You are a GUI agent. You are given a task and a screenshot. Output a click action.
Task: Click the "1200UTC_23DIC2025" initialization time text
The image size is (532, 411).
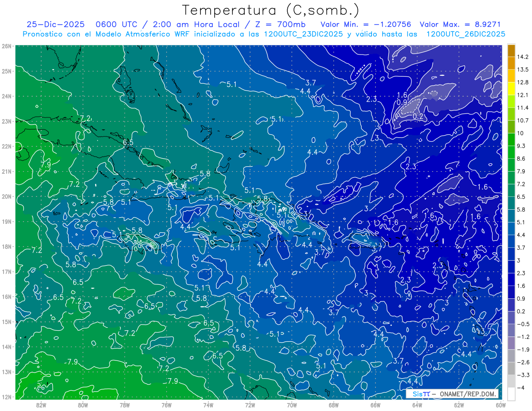303,34
